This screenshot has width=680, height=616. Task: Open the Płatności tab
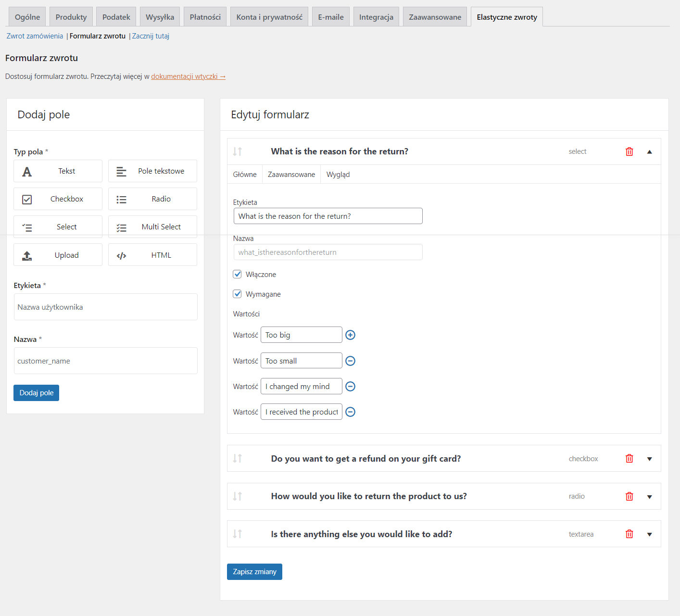pyautogui.click(x=205, y=17)
